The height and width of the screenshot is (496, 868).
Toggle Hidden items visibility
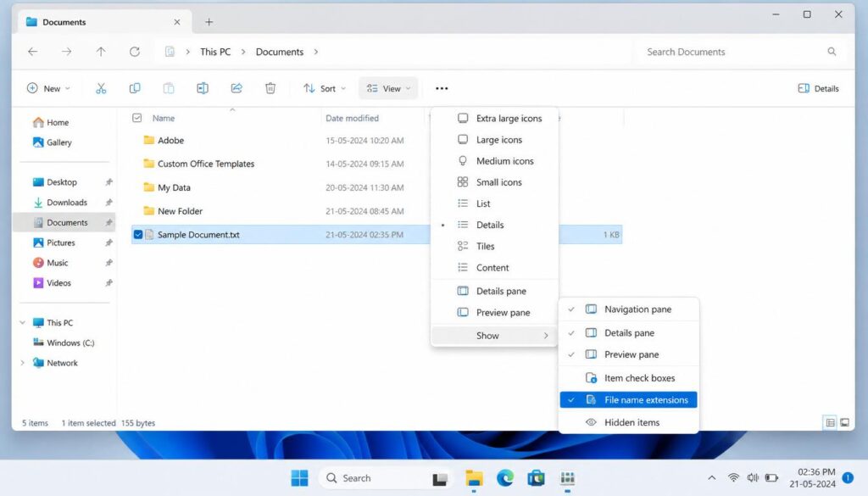629,422
